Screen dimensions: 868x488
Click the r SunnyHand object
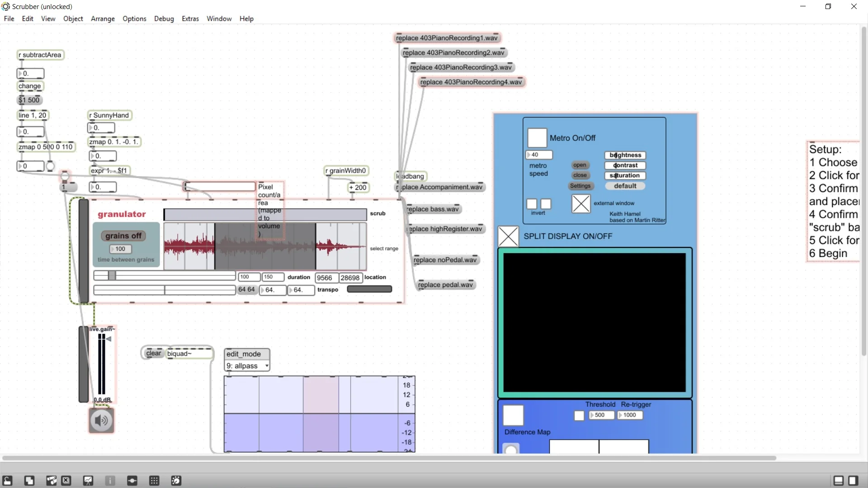coord(110,115)
